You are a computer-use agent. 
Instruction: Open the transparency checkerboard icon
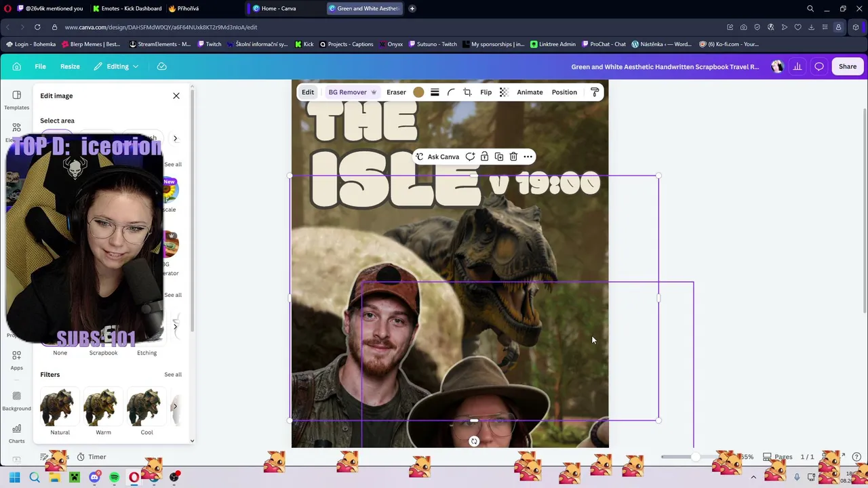click(x=504, y=92)
